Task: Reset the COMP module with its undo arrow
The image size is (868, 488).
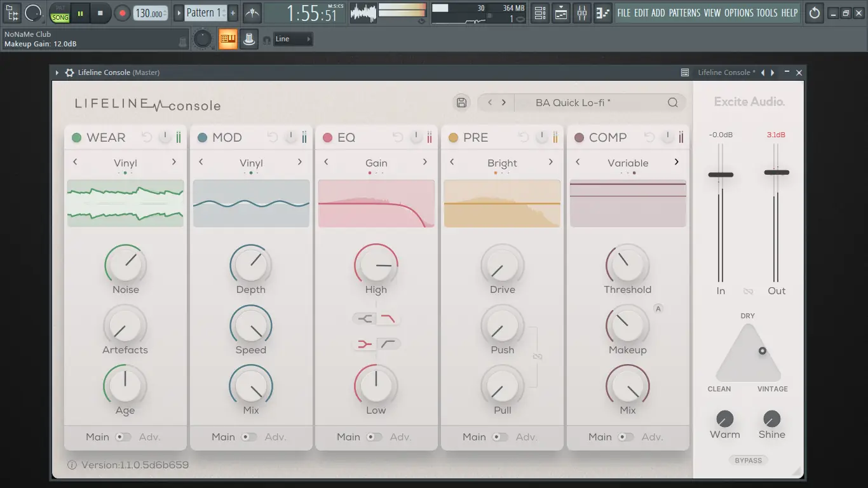Action: click(x=649, y=137)
